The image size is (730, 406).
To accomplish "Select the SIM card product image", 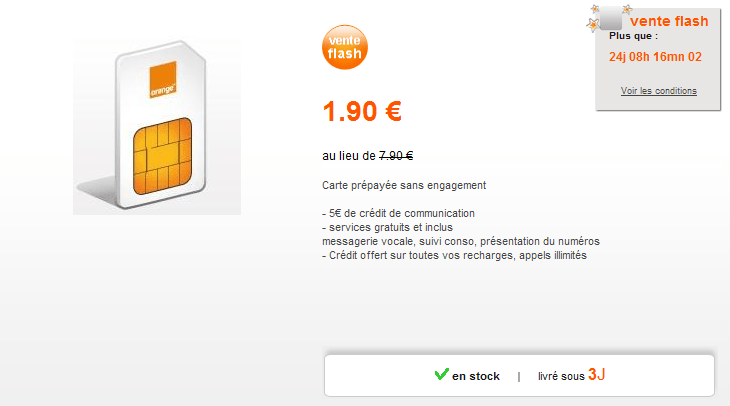I will click(x=157, y=126).
